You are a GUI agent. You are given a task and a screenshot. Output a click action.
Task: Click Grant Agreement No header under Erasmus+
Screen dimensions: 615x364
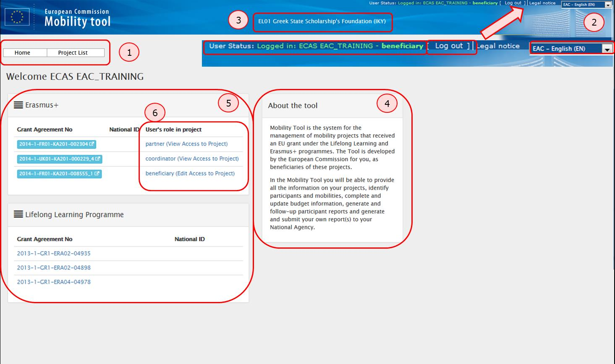click(44, 130)
